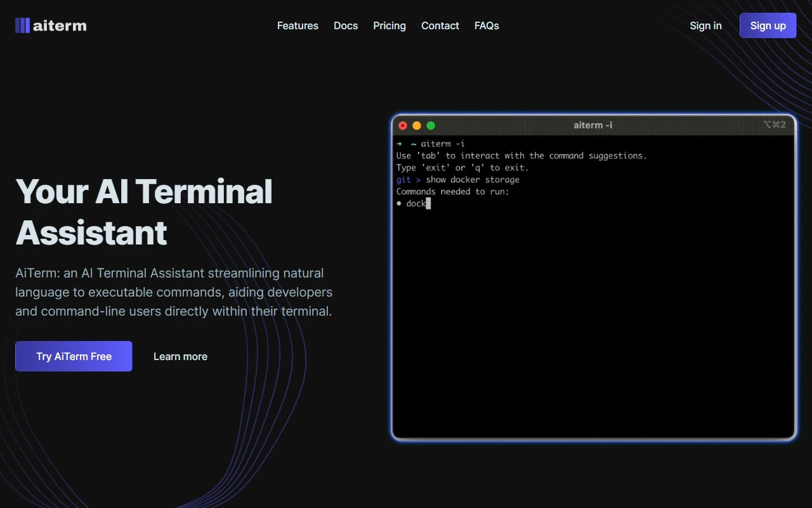Click the 'Type 'exit' or 'q' to exit.' line
This screenshot has width=812, height=508.
[x=462, y=168]
